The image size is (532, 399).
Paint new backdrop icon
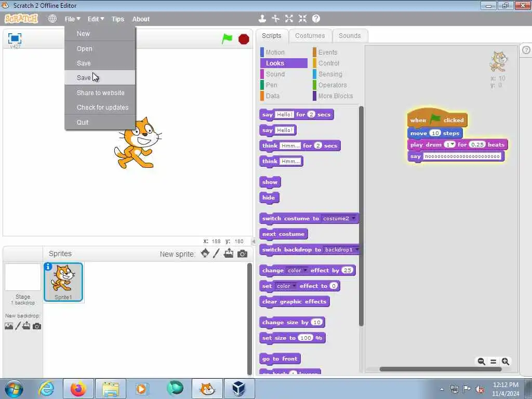tap(18, 326)
